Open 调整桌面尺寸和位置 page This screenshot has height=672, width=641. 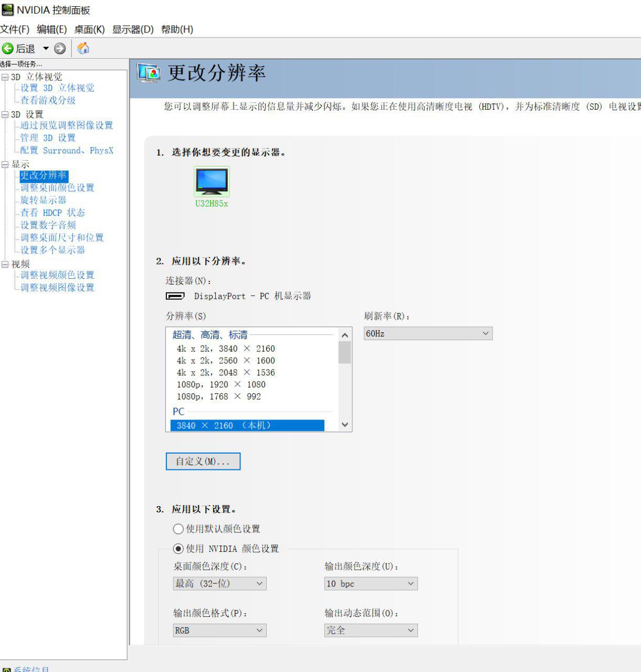pyautogui.click(x=62, y=238)
